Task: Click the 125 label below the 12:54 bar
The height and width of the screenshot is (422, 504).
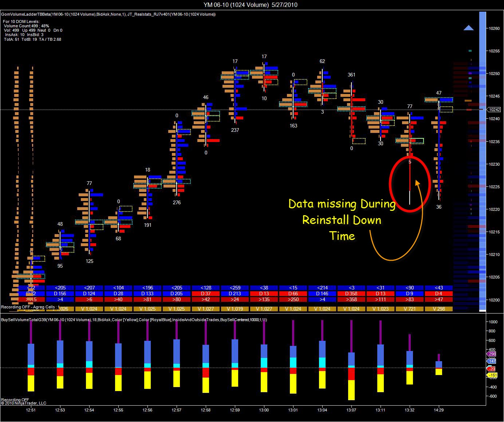Action: pyautogui.click(x=89, y=261)
